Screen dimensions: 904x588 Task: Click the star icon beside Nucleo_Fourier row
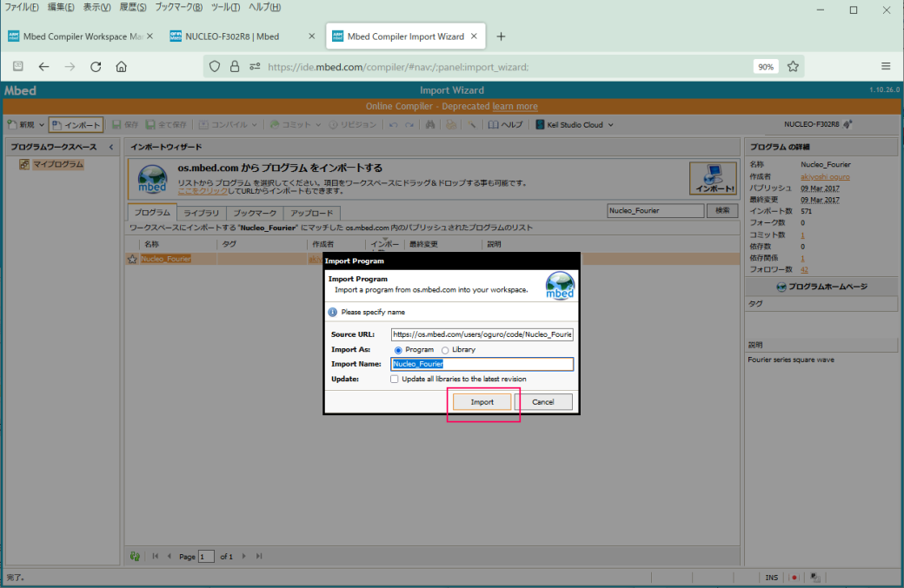click(132, 259)
